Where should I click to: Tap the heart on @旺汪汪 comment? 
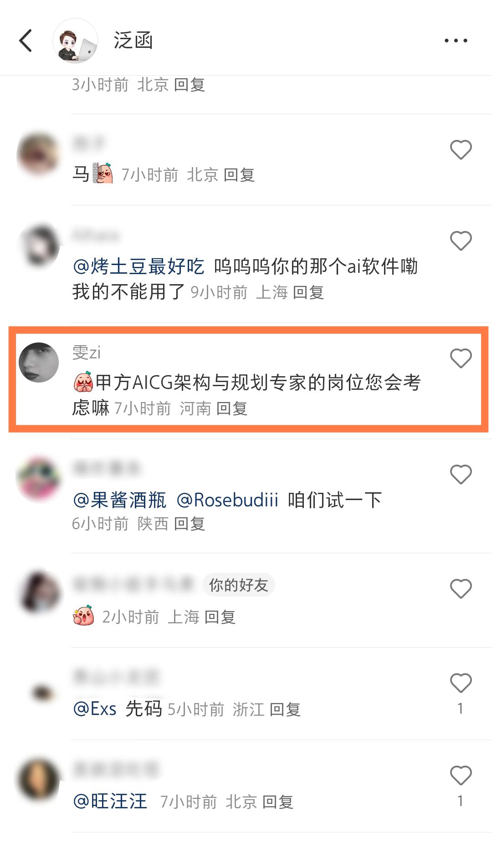click(x=461, y=776)
